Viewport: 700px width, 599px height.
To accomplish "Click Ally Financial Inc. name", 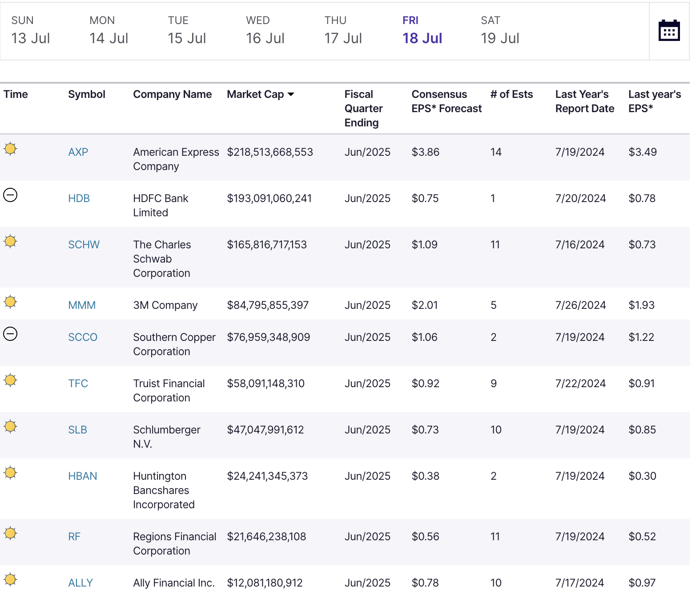I will click(174, 583).
